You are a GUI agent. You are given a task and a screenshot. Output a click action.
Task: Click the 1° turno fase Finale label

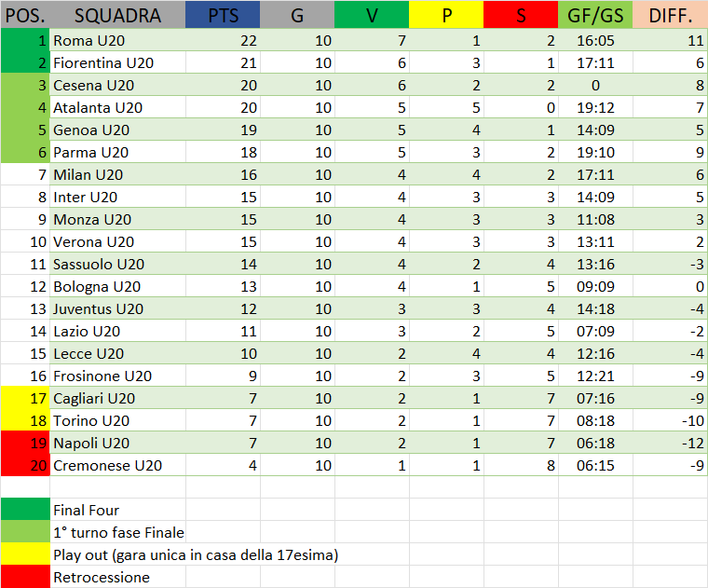(119, 532)
